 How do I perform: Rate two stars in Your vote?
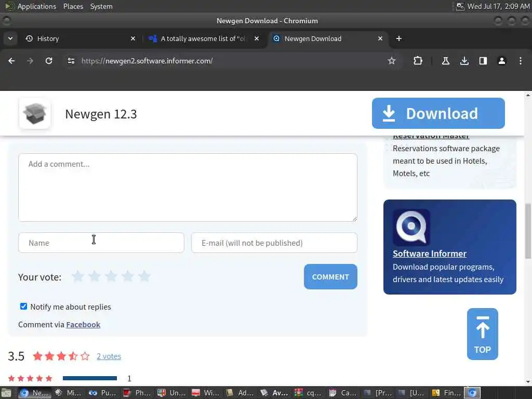[x=95, y=276]
